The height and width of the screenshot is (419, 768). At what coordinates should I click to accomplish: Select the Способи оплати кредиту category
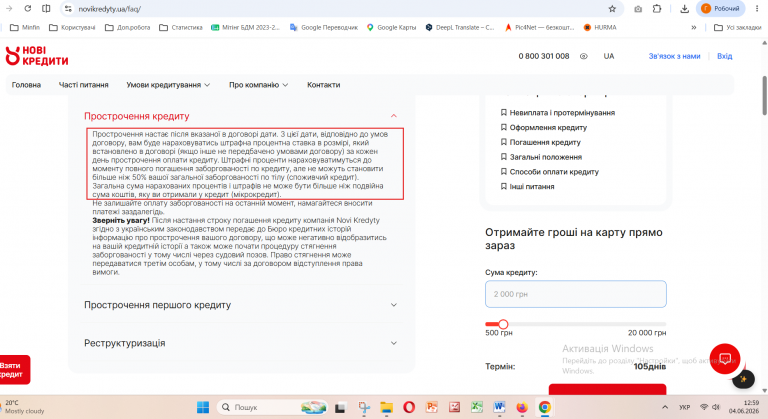(x=550, y=172)
